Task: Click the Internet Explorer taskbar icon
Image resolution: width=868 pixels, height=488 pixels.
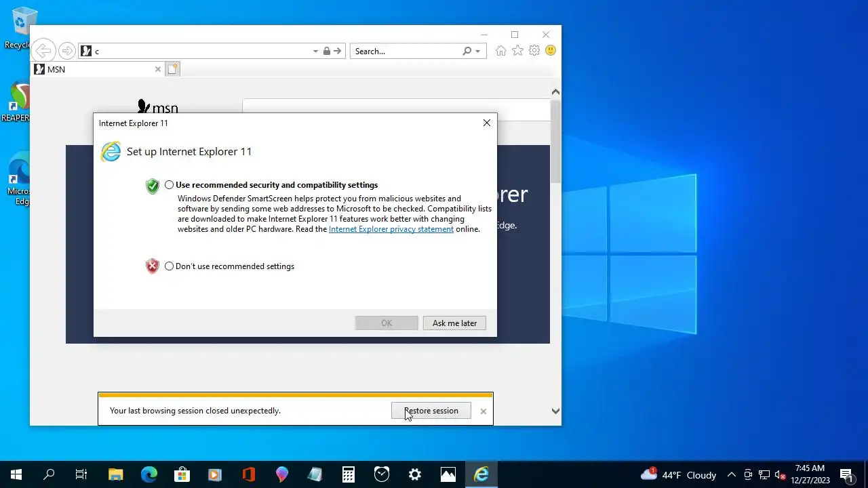Action: point(481,474)
